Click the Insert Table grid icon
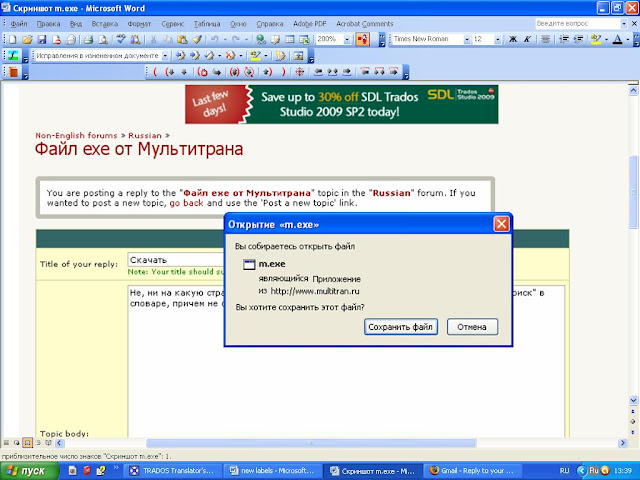Viewport: 640px width, 480px height. 290,40
